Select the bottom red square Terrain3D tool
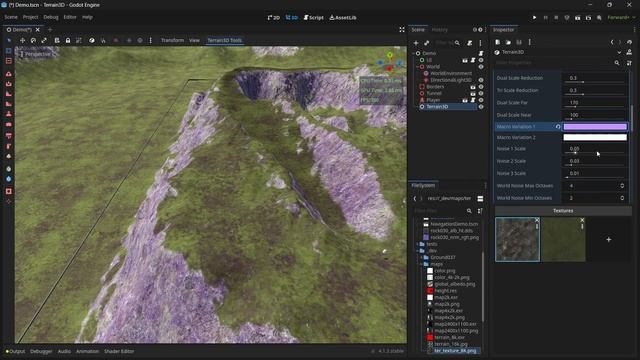This screenshot has width=640, height=360. point(9,191)
